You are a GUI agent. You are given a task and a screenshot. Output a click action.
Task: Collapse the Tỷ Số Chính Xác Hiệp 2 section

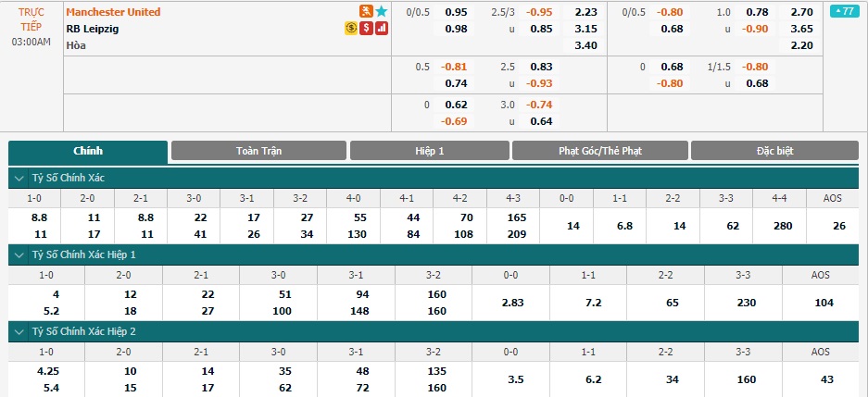point(20,331)
